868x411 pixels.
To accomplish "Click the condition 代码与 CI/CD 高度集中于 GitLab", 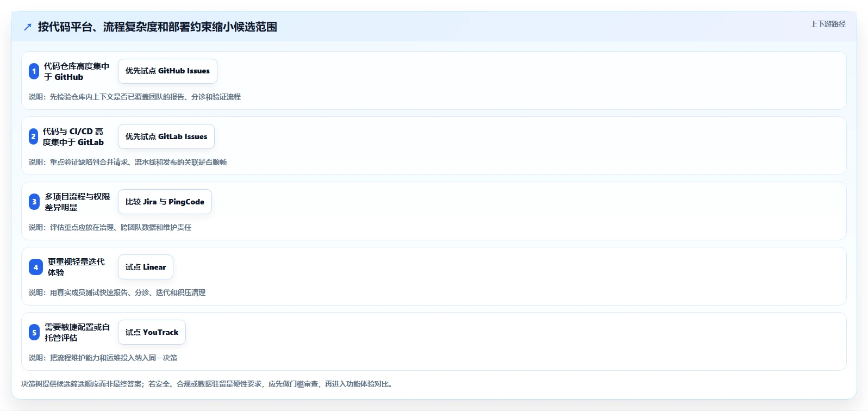I will [73, 136].
